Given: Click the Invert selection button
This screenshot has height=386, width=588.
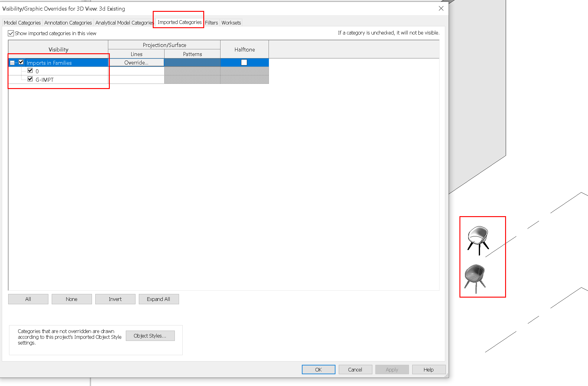Looking at the screenshot, I should point(115,299).
